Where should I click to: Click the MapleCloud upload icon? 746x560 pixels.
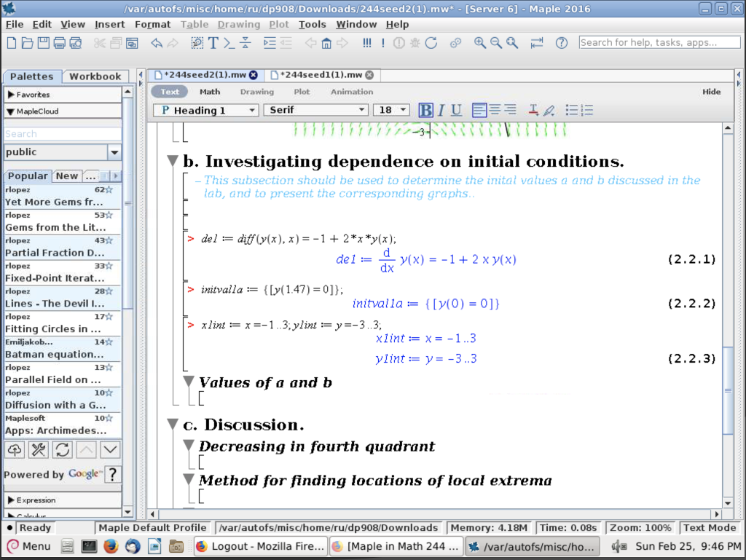point(15,449)
